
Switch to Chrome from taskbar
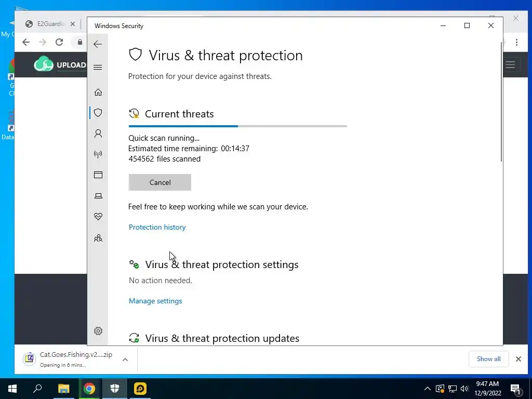coord(89,389)
